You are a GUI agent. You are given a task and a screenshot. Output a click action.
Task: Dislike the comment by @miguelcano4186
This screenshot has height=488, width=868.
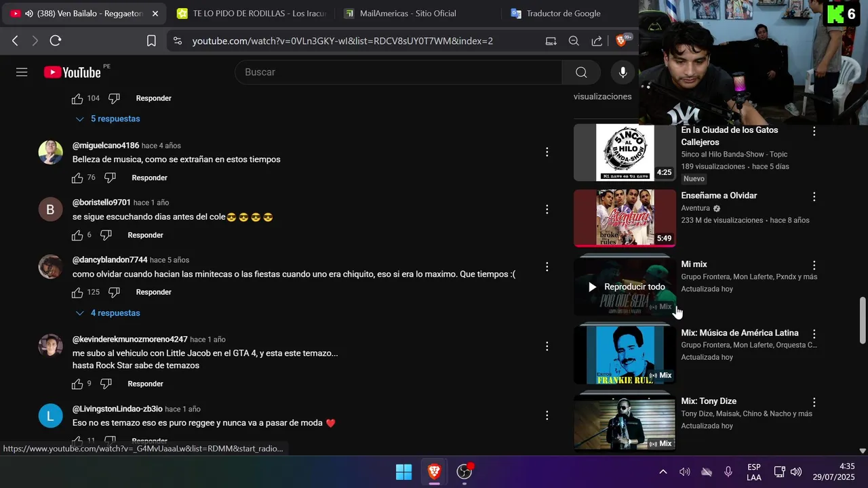[110, 178]
